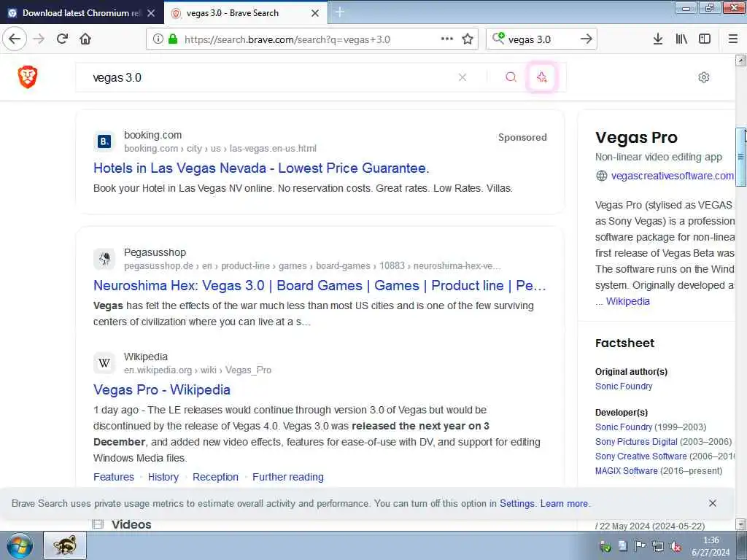Open Hotels in Las Vegas Nevada result
The width and height of the screenshot is (747, 560).
click(x=261, y=168)
